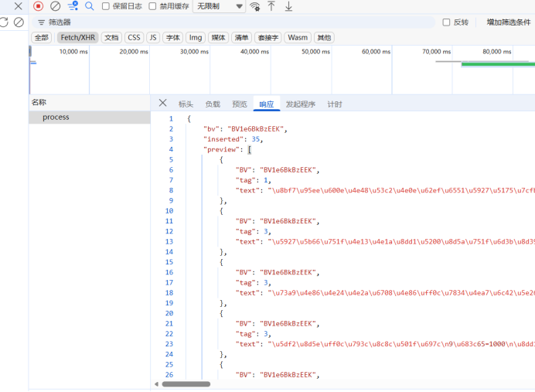Click the green bar in timeline overview
The image size is (535, 392).
click(x=498, y=64)
